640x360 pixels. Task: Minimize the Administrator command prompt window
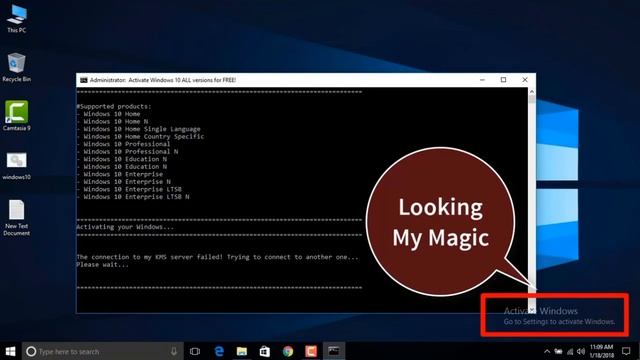[x=482, y=80]
